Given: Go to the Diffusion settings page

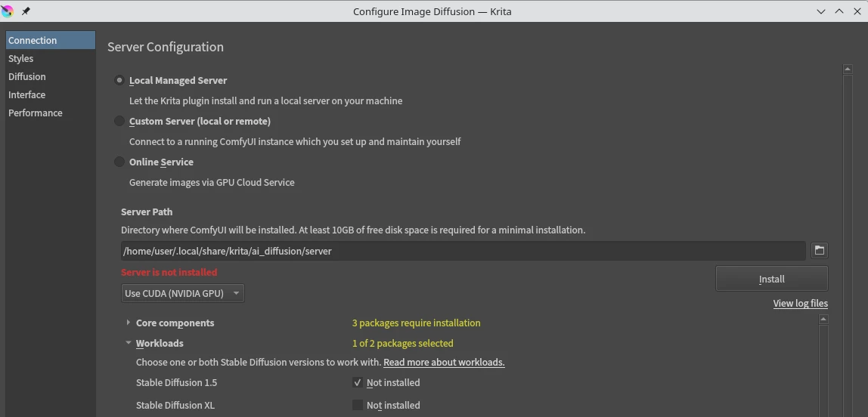Looking at the screenshot, I should pos(51,77).
